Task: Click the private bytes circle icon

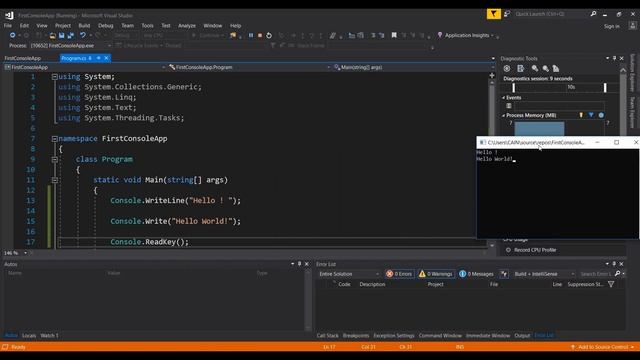Action: 601,116
